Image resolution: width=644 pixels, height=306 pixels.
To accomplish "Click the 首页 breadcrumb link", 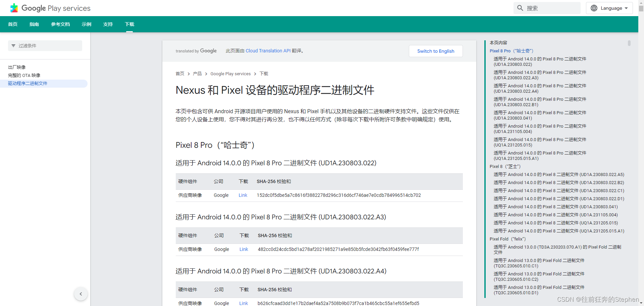I will pyautogui.click(x=180, y=74).
